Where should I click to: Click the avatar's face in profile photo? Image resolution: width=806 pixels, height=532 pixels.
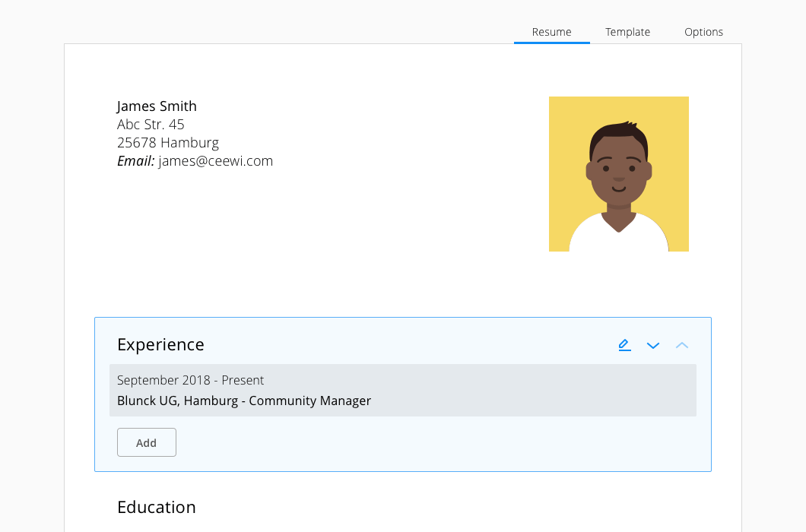[618, 169]
